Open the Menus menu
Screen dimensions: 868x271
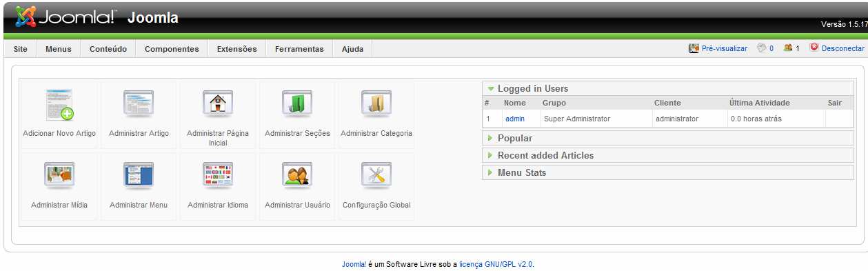59,49
